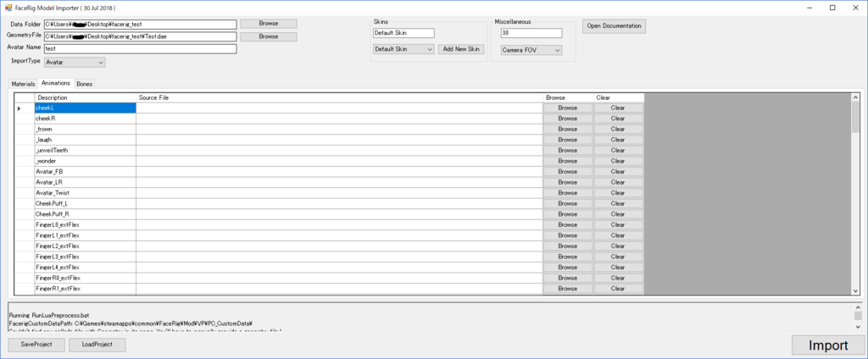Viewport: 868px width, 359px height.
Task: Select the FingerR1_extFlex description cell
Action: [86, 289]
